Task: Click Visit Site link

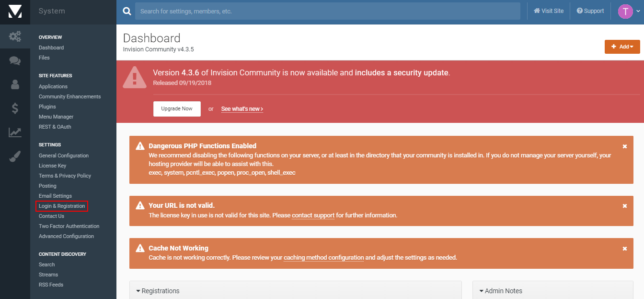Action: click(549, 11)
